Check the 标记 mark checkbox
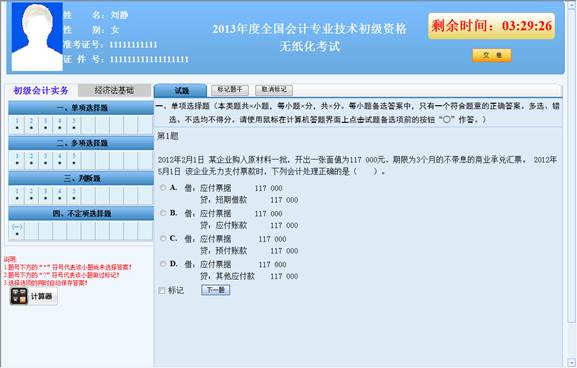The image size is (577, 368). coord(162,291)
